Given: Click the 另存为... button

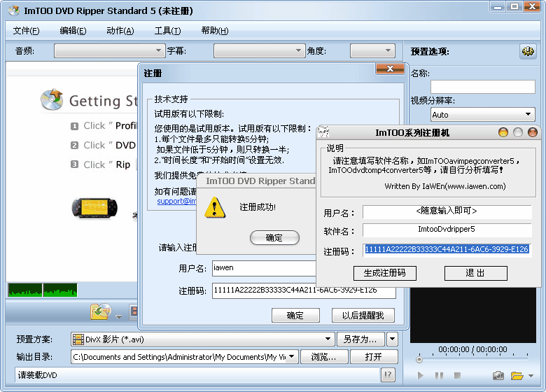Looking at the screenshot, I should [360, 339].
